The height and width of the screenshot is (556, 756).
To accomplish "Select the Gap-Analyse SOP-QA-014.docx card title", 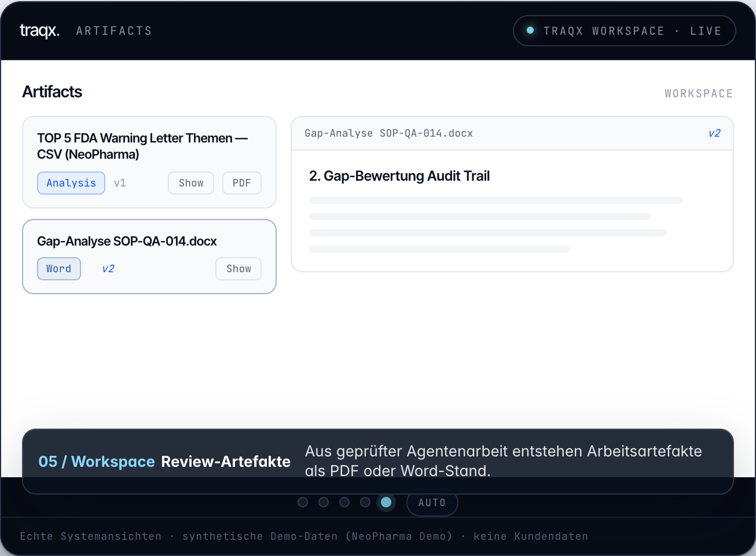I will (127, 241).
